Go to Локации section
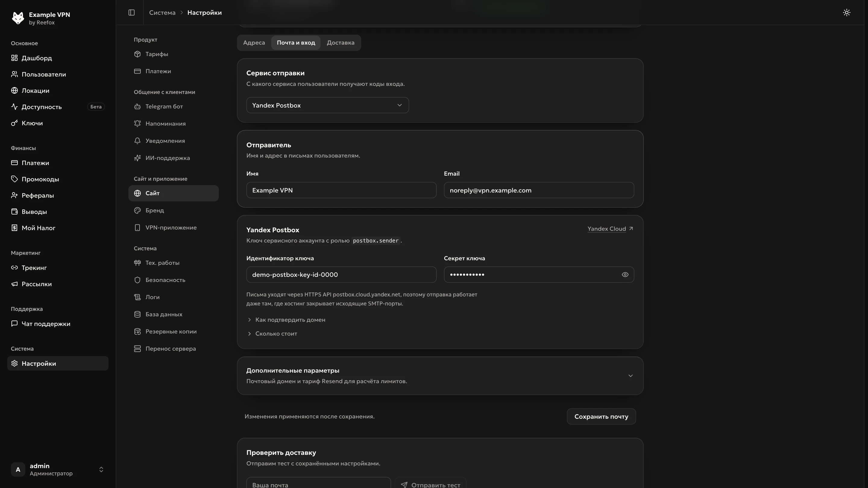 coord(58,90)
